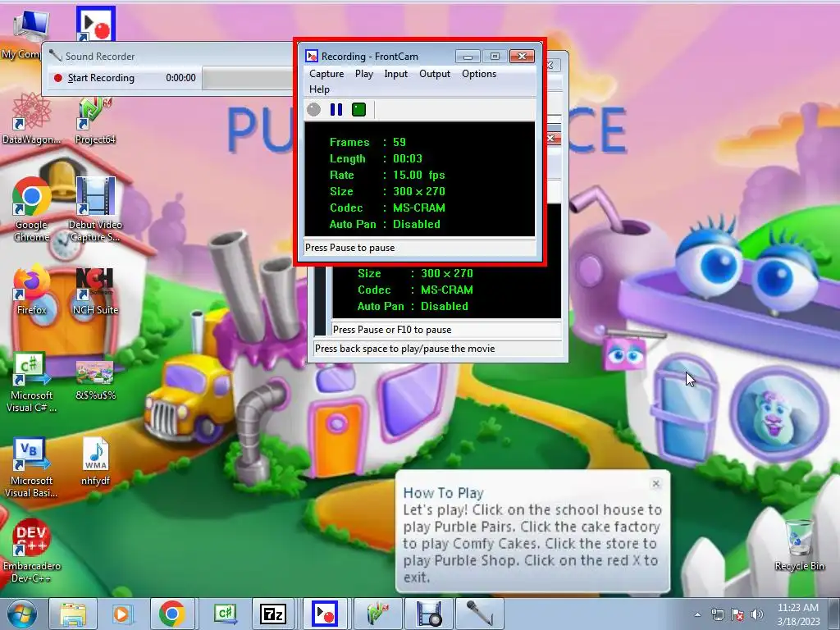The height and width of the screenshot is (630, 840).
Task: Select DataWagon desktop shortcut
Action: coord(31,119)
